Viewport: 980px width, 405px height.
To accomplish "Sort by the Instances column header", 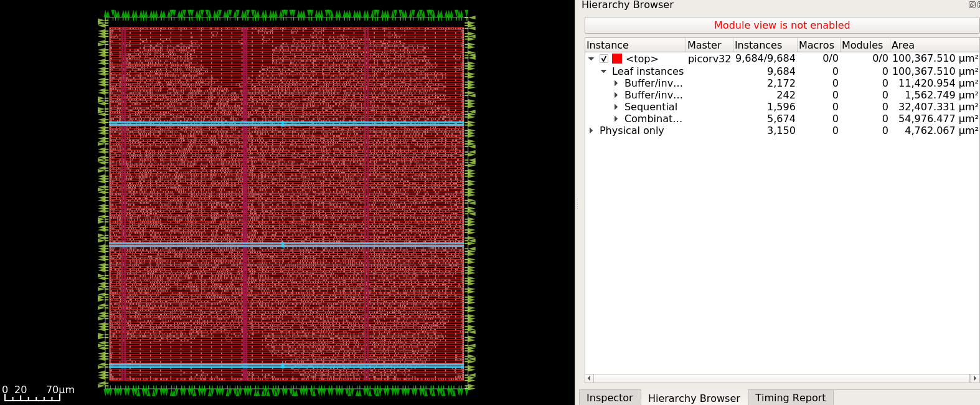I will click(x=765, y=45).
